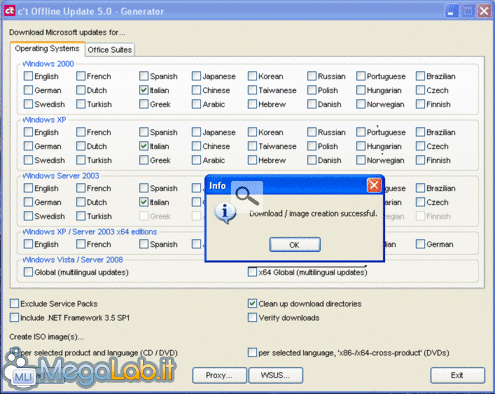Tick Korean under Windows XP
Screen dimensions: 495x394
252,132
